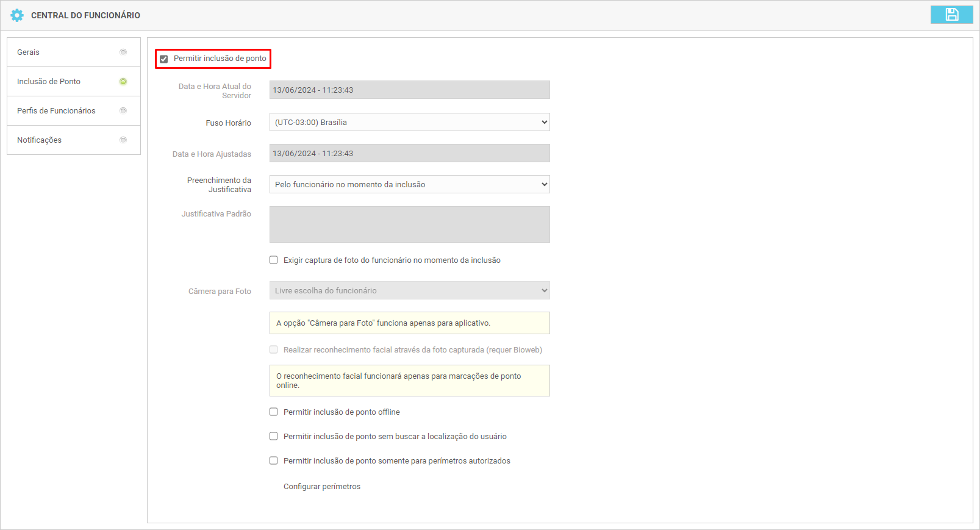Check inclusão sem buscar localização do usuário

(x=274, y=436)
